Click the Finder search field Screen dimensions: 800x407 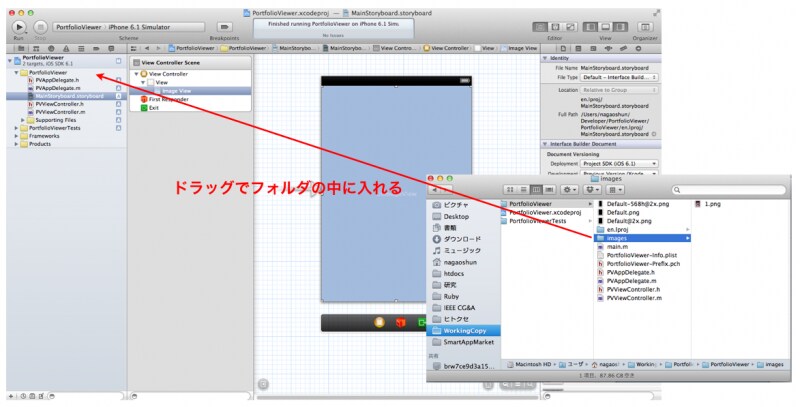tap(729, 190)
